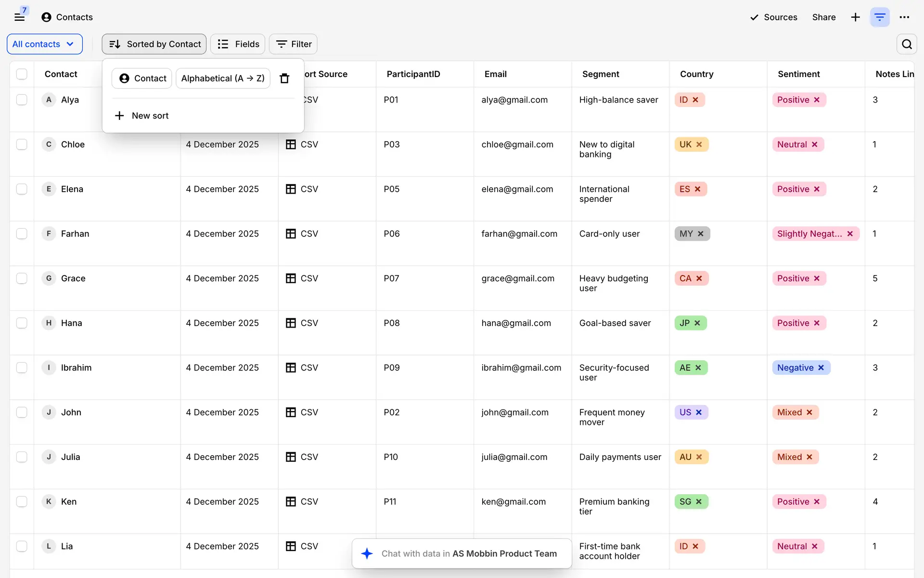Remove the UK country tag from Chloe

(x=699, y=144)
